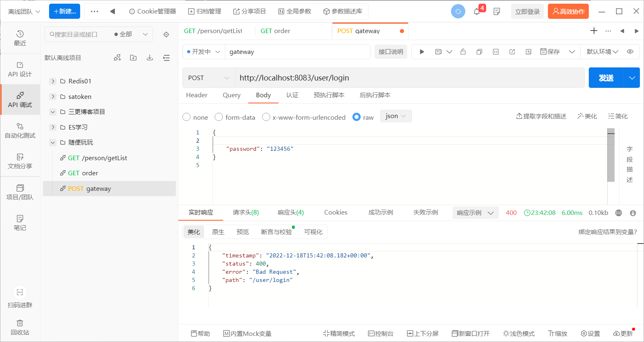Open 项目/团队 in the left sidebar
The width and height of the screenshot is (644, 342).
(x=20, y=192)
